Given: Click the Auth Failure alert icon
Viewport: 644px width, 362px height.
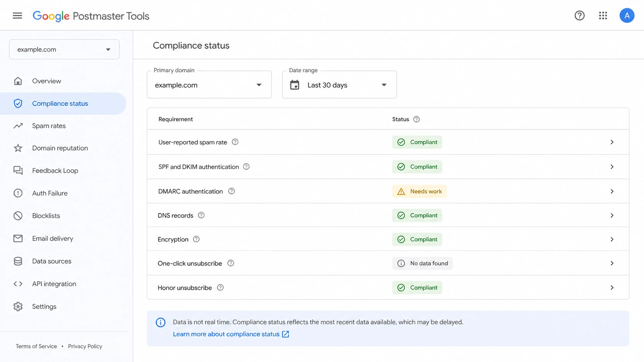Looking at the screenshot, I should [18, 193].
